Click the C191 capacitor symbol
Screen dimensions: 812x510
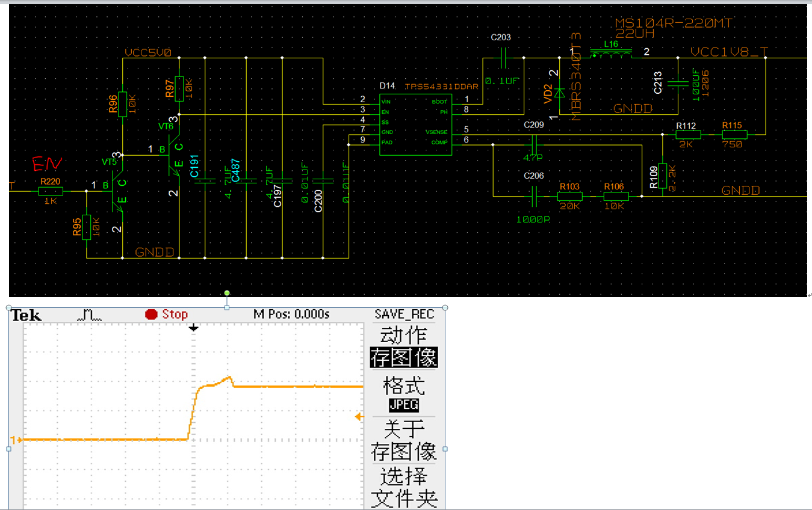click(x=205, y=181)
